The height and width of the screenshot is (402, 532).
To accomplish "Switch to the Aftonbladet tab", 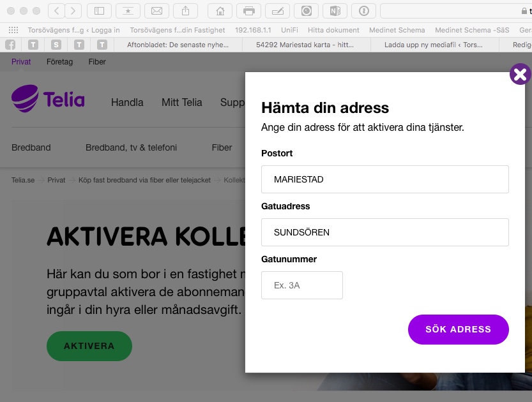I will tap(178, 45).
